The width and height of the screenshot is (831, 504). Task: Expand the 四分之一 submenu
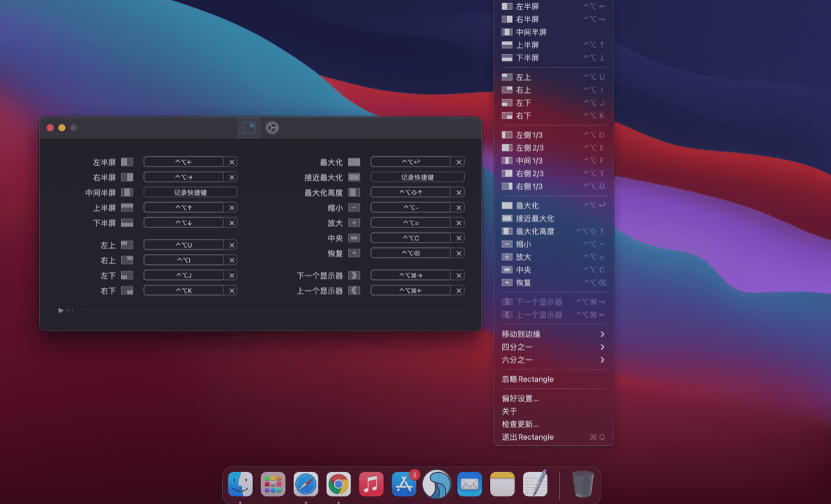coord(519,347)
